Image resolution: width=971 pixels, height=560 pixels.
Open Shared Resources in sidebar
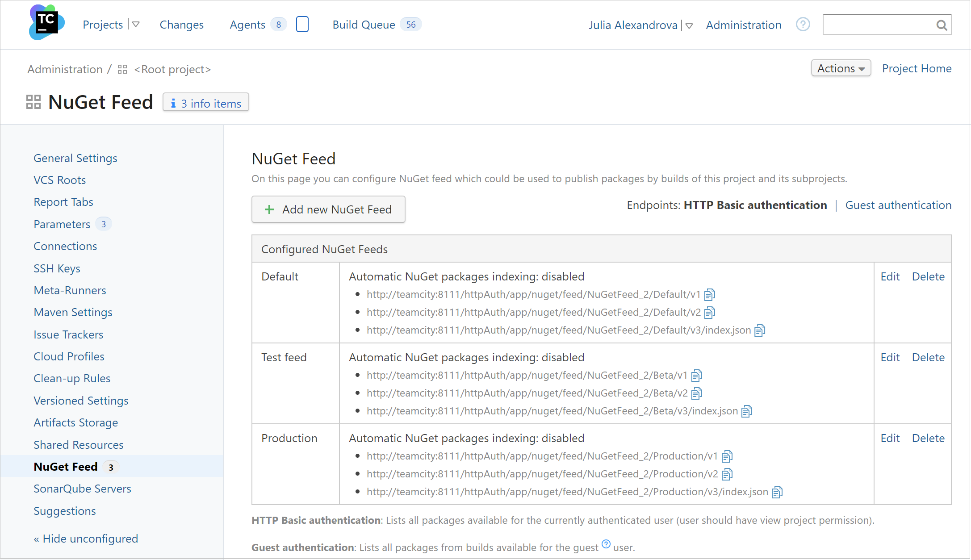[79, 445]
